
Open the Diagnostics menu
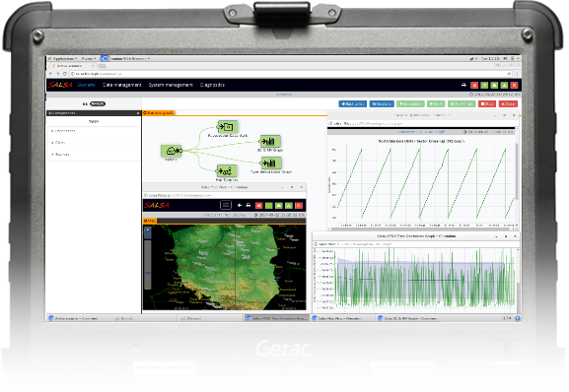212,85
